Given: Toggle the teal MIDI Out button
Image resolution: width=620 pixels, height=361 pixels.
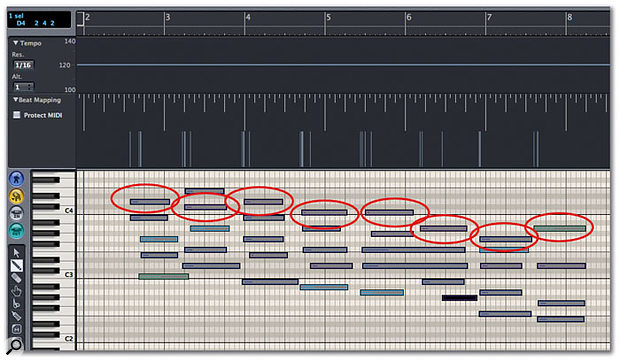Looking at the screenshot, I should click(x=16, y=230).
